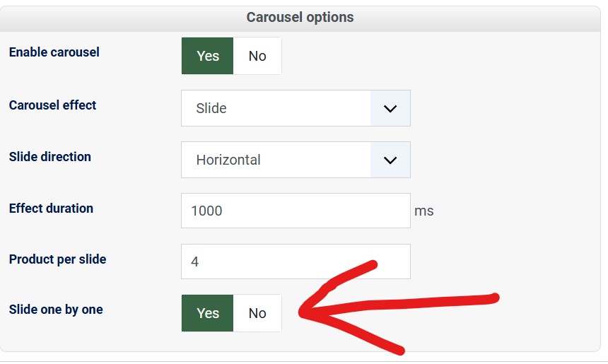Click the chevron icon of Slide direction dropdown
This screenshot has height=364, width=608.
(x=390, y=160)
